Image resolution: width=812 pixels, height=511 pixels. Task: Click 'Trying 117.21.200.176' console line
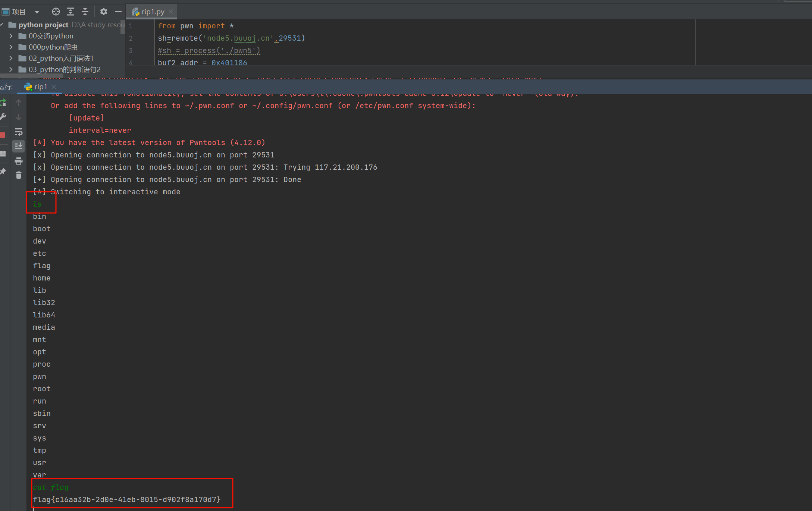pyautogui.click(x=205, y=167)
